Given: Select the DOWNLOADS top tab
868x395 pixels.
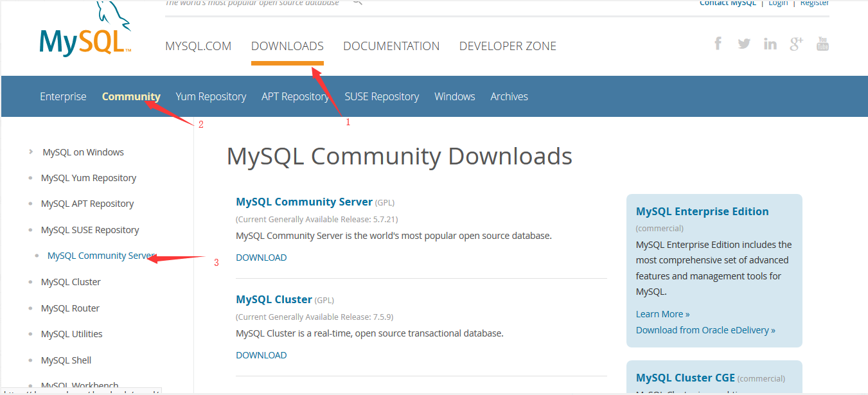Looking at the screenshot, I should (287, 46).
